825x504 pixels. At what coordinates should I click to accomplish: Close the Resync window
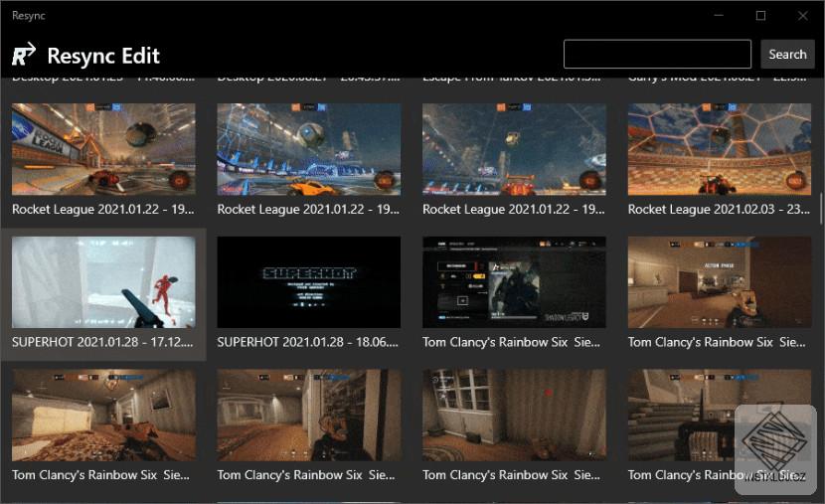pyautogui.click(x=803, y=16)
